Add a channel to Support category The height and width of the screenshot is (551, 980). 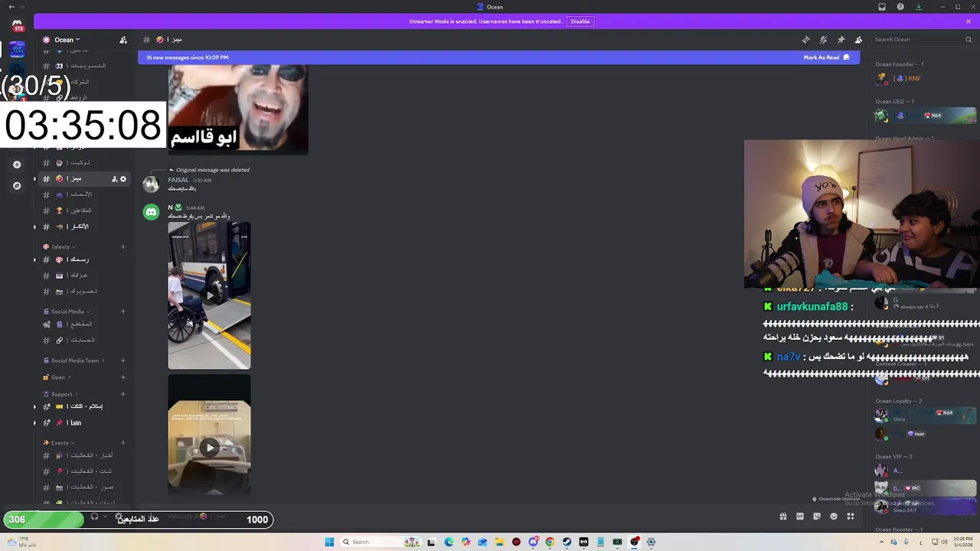point(122,394)
